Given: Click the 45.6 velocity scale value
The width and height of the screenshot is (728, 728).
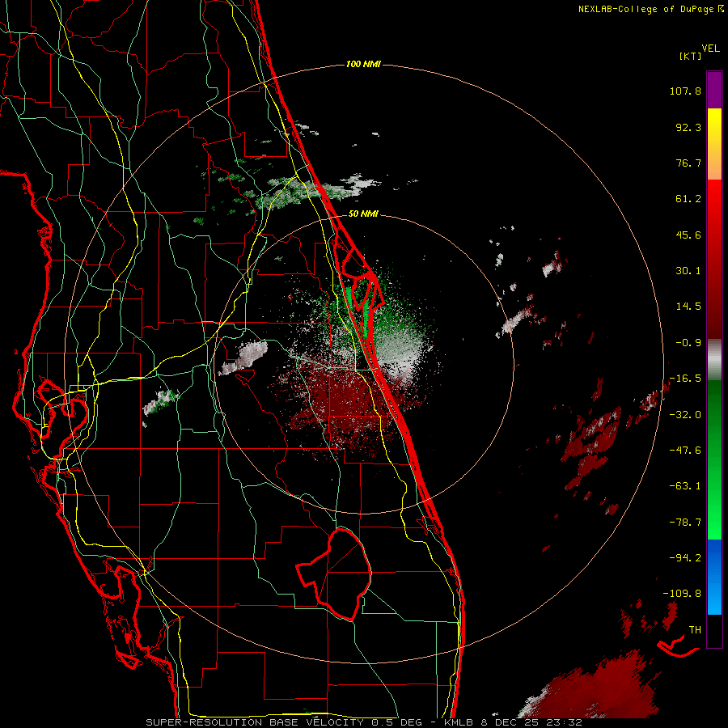Looking at the screenshot, I should [x=688, y=235].
